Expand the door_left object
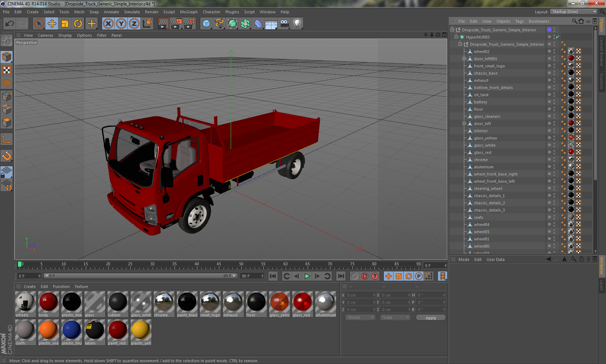Image resolution: width=606 pixels, height=364 pixels. [x=464, y=124]
